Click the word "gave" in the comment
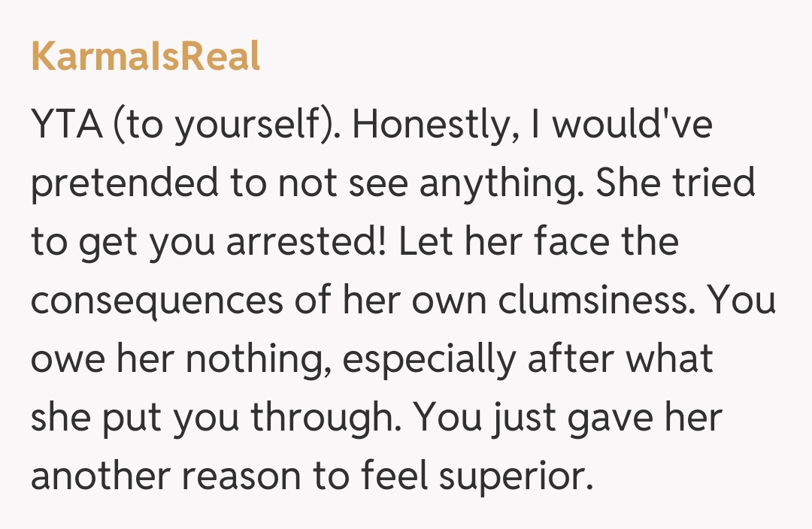The width and height of the screenshot is (812, 529). pos(610,418)
